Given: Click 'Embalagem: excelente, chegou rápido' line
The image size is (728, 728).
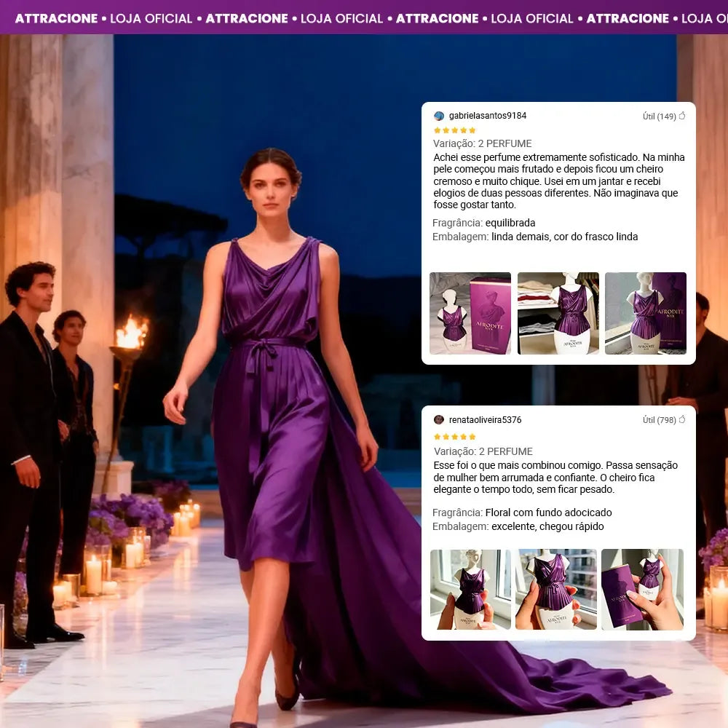Looking at the screenshot, I should coord(518,526).
